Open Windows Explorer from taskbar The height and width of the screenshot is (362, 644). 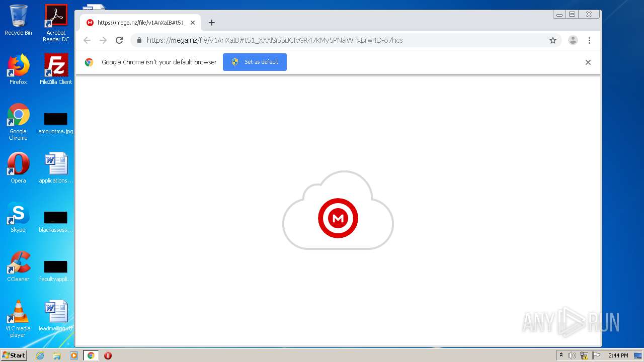57,355
